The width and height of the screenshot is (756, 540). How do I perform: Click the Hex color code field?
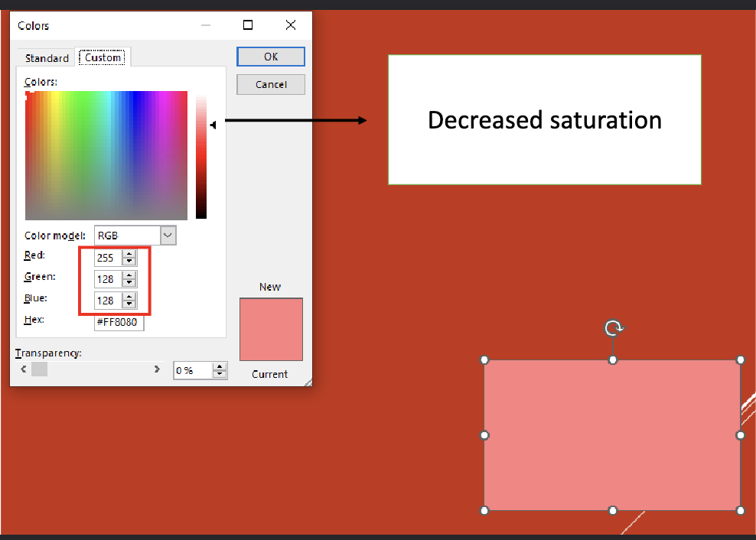119,322
